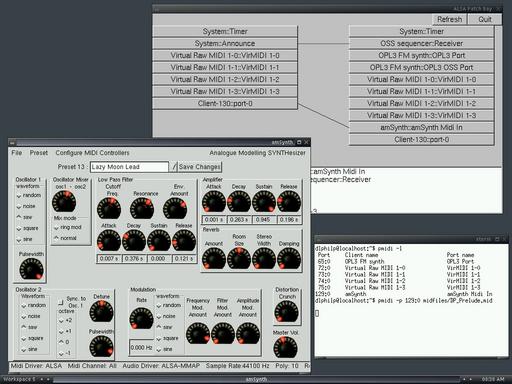
Task: Click the Oscillator 1 Pulsewidth knob
Action: 31,269
